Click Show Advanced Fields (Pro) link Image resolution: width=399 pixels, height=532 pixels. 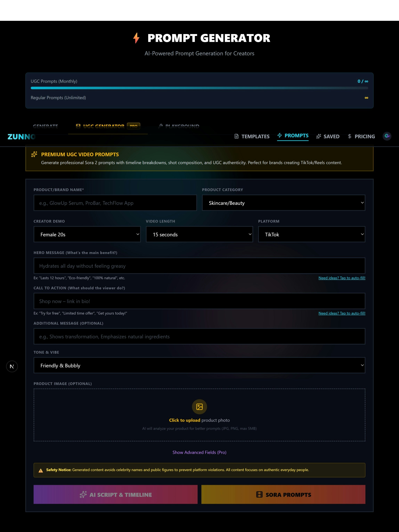tap(199, 452)
